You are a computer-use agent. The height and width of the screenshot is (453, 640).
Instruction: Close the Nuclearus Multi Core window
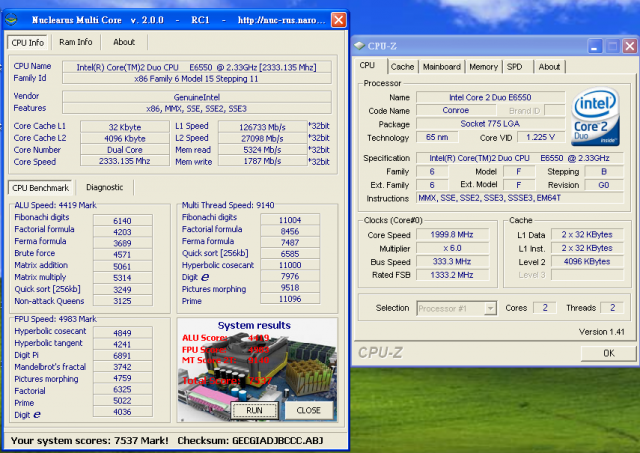click(x=338, y=20)
